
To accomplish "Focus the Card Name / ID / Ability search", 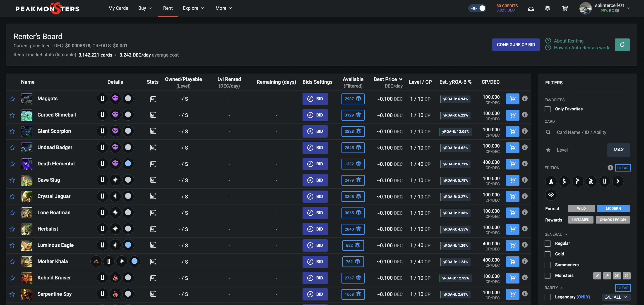I will click(x=587, y=132).
